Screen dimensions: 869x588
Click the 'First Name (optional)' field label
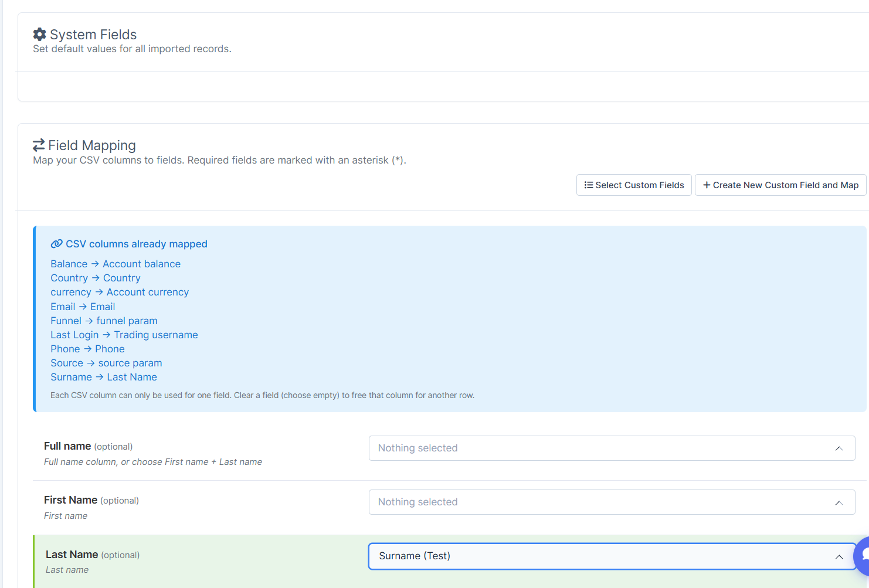pos(91,500)
